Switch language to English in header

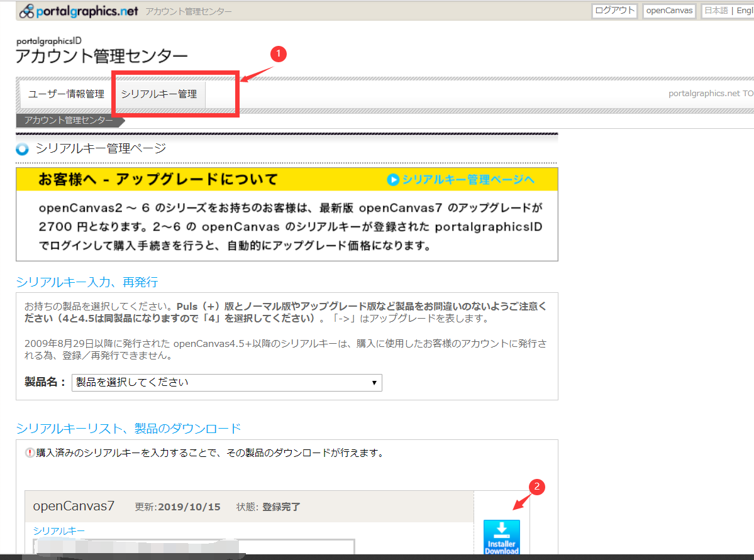(x=745, y=11)
